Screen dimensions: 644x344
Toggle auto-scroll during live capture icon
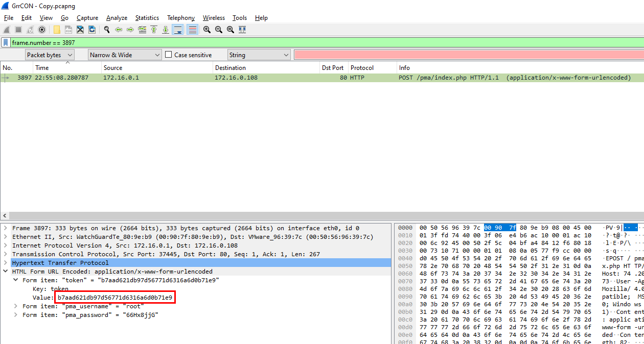pos(177,30)
